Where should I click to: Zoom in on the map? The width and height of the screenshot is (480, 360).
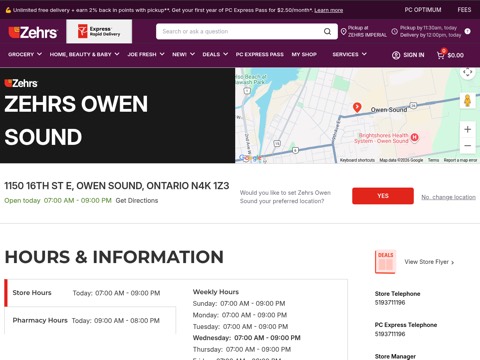[467, 129]
